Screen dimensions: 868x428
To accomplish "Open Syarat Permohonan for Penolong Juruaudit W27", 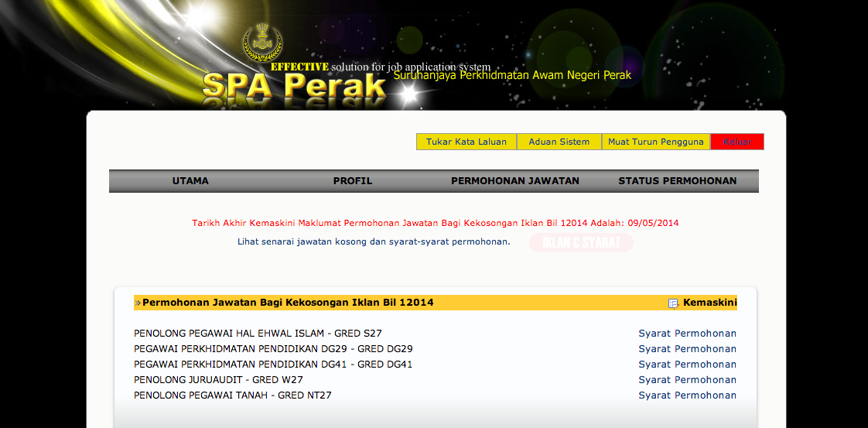I will 688,380.
